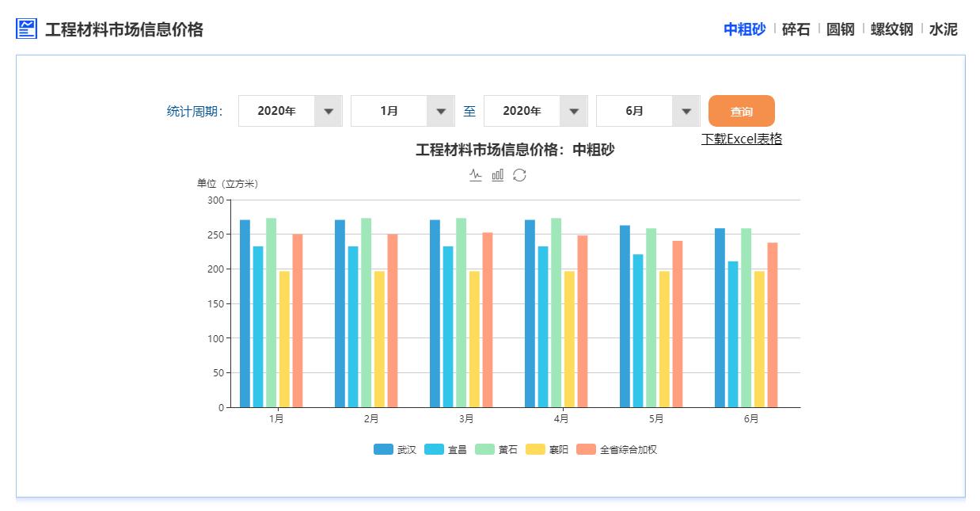980x511 pixels.
Task: Toggle 宜昌 series in chart legend
Action: (445, 449)
